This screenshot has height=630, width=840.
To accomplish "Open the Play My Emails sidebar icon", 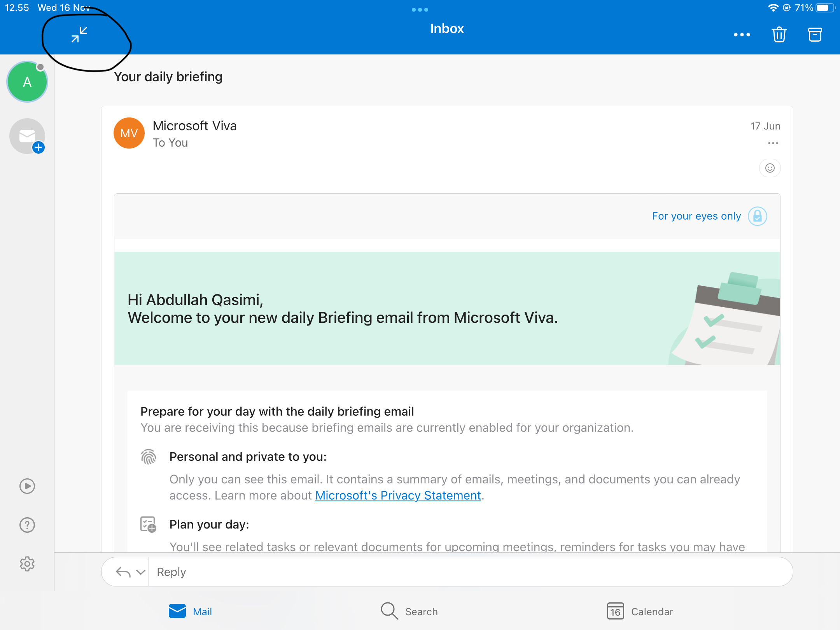I will pyautogui.click(x=27, y=486).
